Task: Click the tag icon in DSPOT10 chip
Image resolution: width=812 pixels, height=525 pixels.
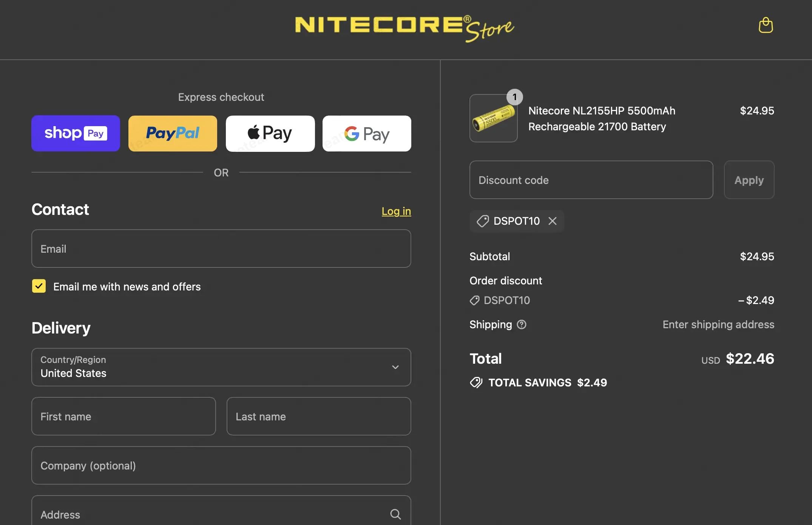Action: pyautogui.click(x=483, y=221)
